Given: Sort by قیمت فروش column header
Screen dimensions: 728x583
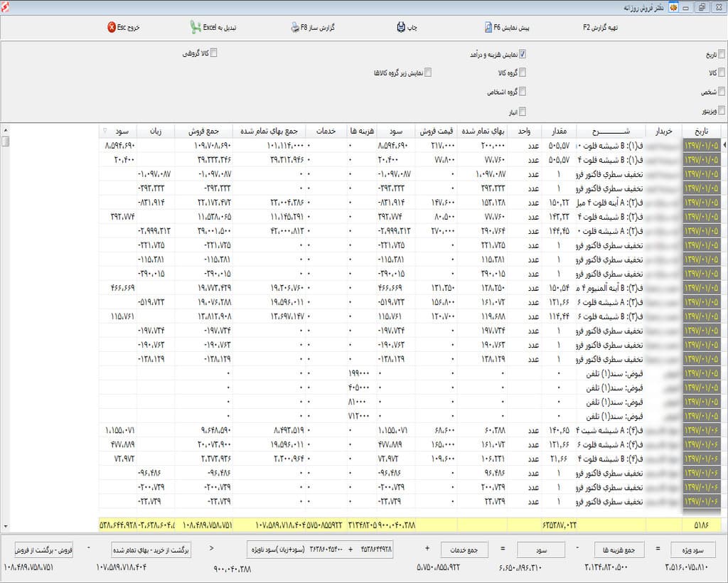Looking at the screenshot, I should (x=437, y=131).
